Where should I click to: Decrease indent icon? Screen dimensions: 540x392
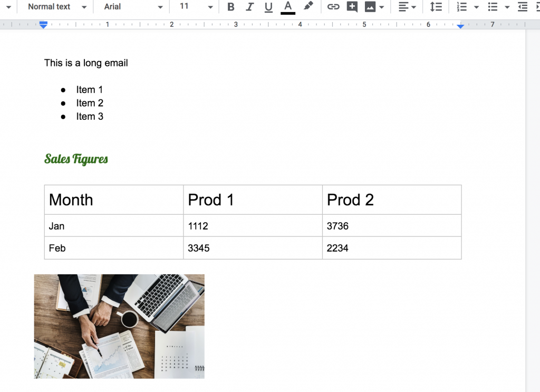[523, 7]
